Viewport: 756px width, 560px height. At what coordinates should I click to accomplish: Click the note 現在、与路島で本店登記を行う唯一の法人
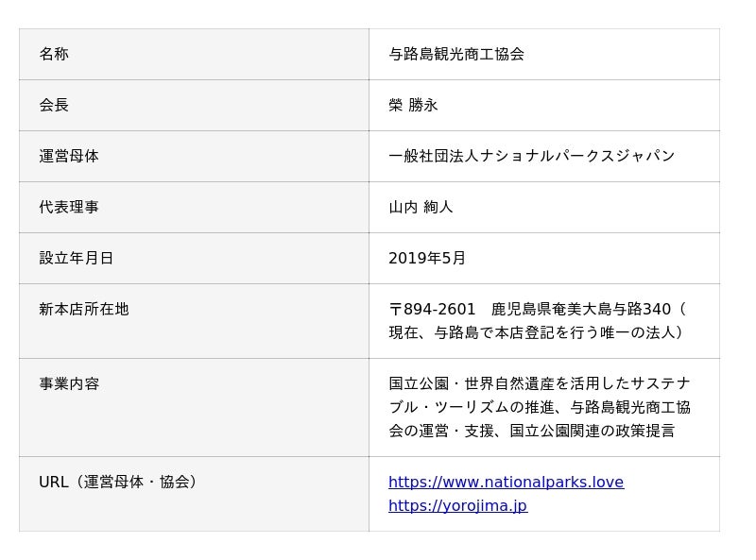[x=535, y=332]
